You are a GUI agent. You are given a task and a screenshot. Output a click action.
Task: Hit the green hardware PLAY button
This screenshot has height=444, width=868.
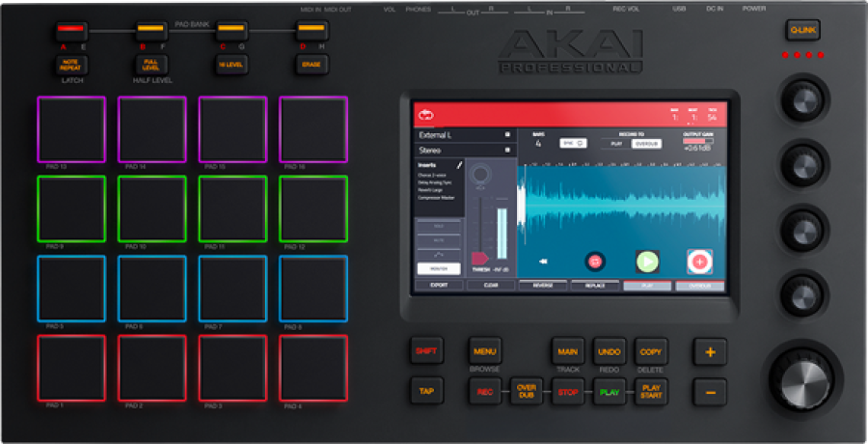[610, 392]
